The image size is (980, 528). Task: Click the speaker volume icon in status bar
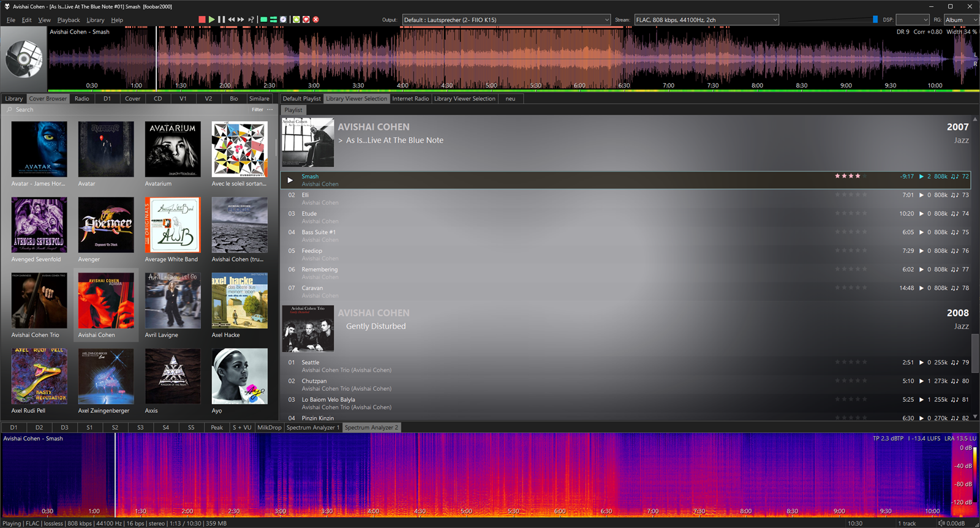coord(941,523)
